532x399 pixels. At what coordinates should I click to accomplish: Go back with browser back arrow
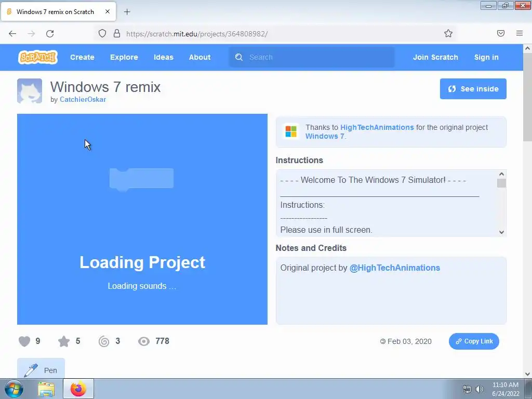12,34
